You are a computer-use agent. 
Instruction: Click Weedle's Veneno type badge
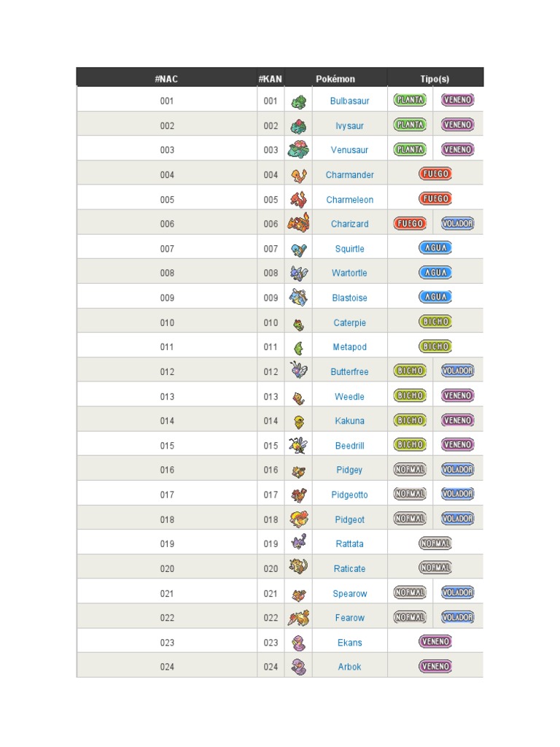457,395
